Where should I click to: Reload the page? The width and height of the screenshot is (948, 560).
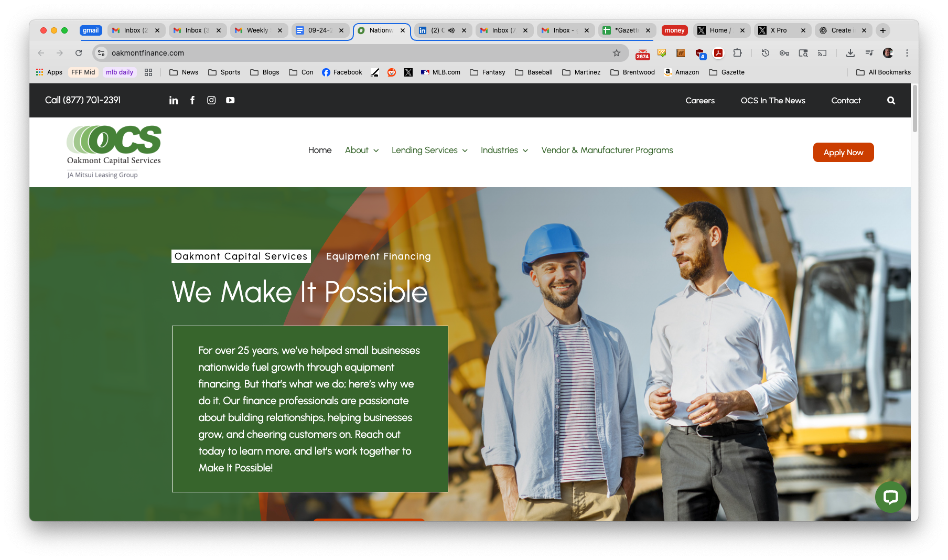pos(79,53)
